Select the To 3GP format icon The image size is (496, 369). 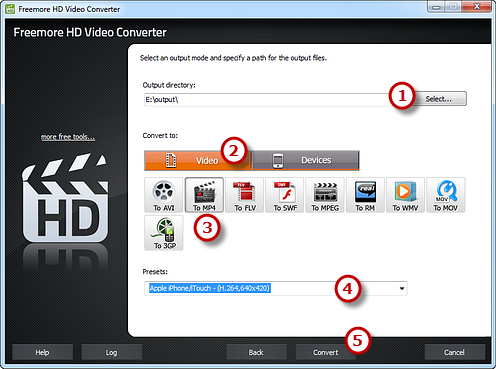pos(164,233)
